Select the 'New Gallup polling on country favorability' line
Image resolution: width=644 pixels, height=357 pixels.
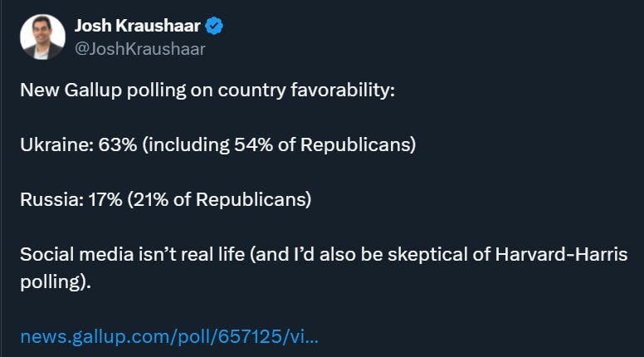click(x=207, y=90)
